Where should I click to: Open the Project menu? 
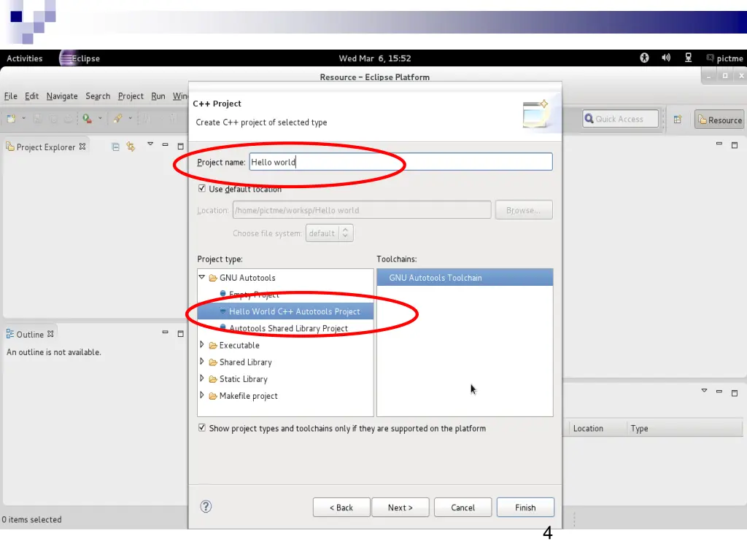131,96
